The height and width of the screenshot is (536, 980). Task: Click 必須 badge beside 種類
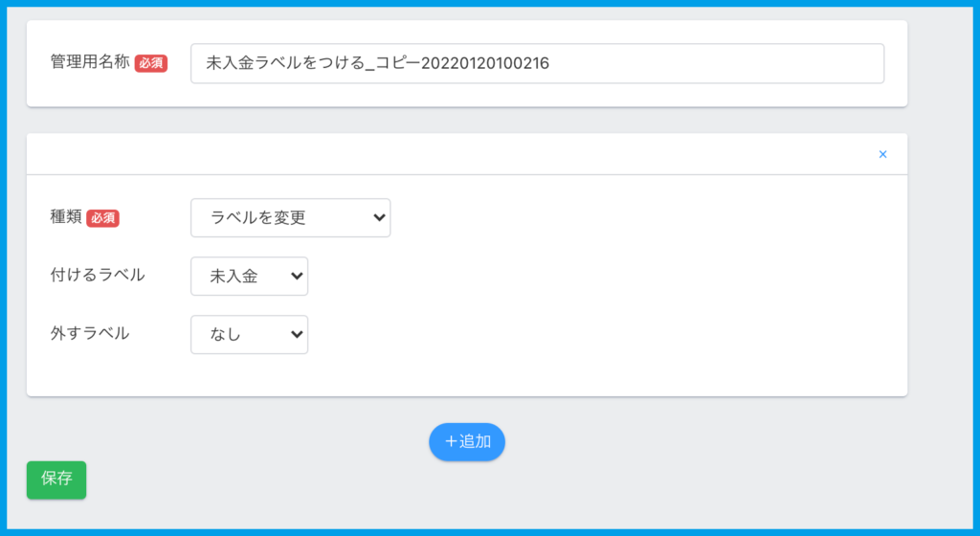pyautogui.click(x=102, y=218)
